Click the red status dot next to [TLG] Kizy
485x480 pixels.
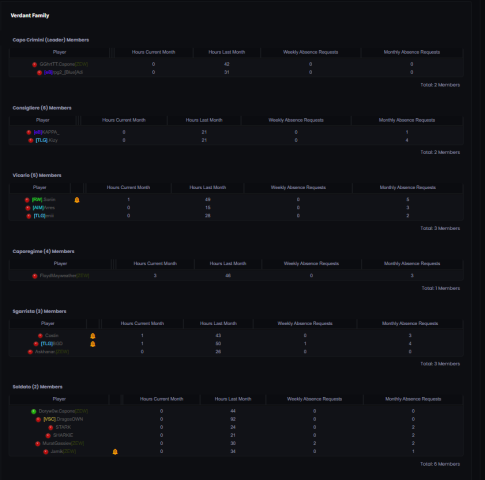click(31, 140)
